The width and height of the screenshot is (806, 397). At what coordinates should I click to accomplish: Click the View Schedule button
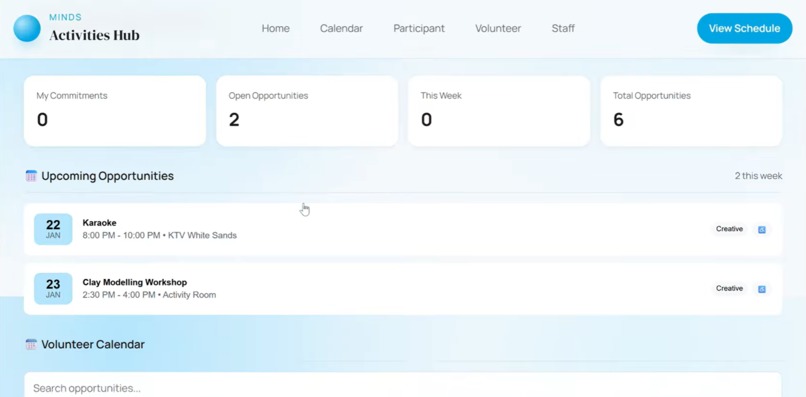coord(744,28)
